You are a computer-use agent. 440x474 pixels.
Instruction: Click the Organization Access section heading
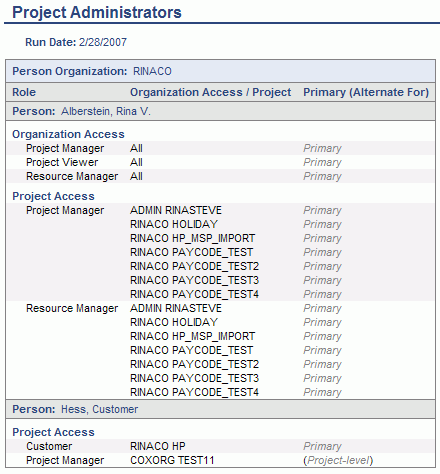point(68,134)
